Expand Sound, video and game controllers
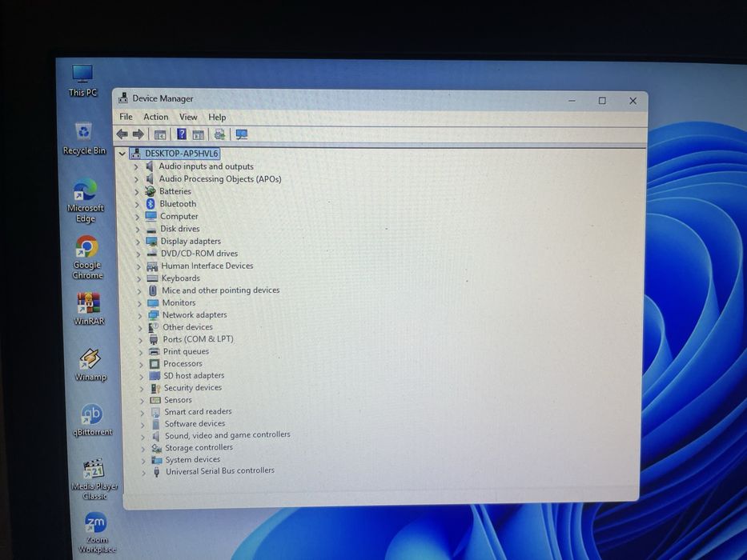The width and height of the screenshot is (747, 560). pos(143,436)
